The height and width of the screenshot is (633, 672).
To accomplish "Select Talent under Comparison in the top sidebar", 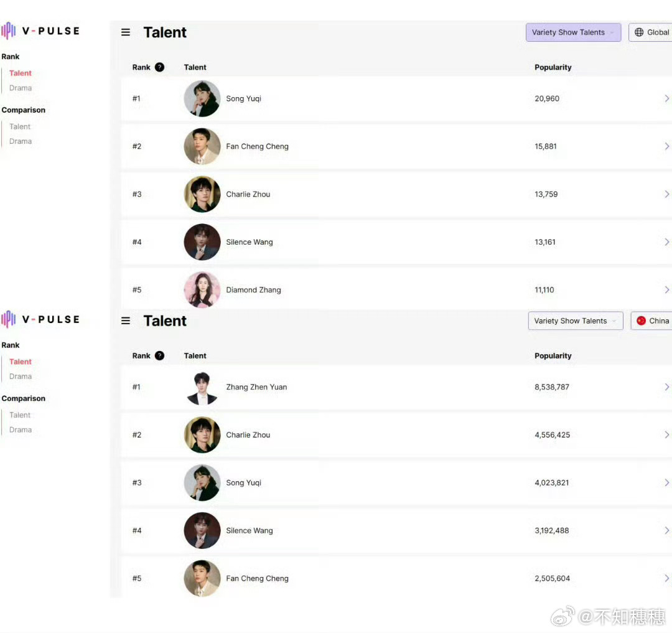I will click(20, 126).
